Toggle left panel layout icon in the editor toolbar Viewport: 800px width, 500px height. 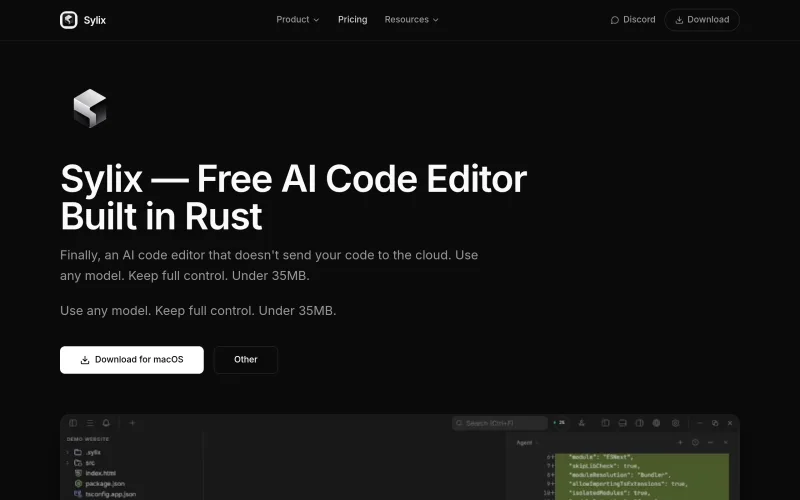(605, 423)
